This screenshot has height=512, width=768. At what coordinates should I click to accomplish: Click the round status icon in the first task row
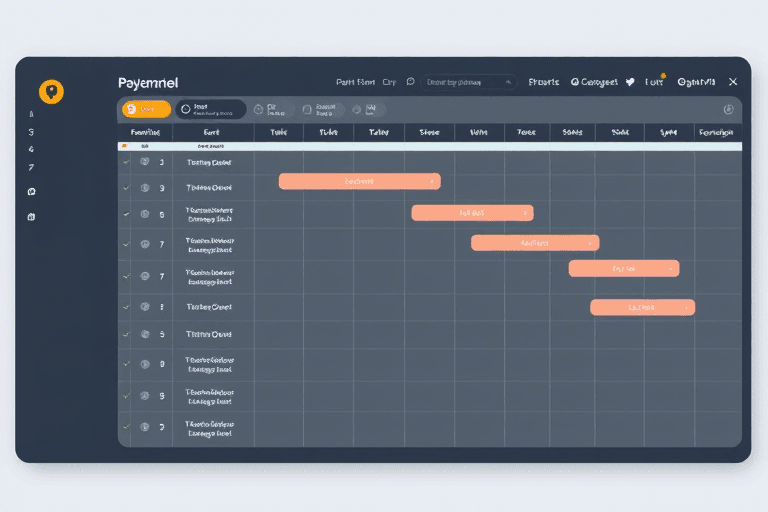[x=145, y=161]
